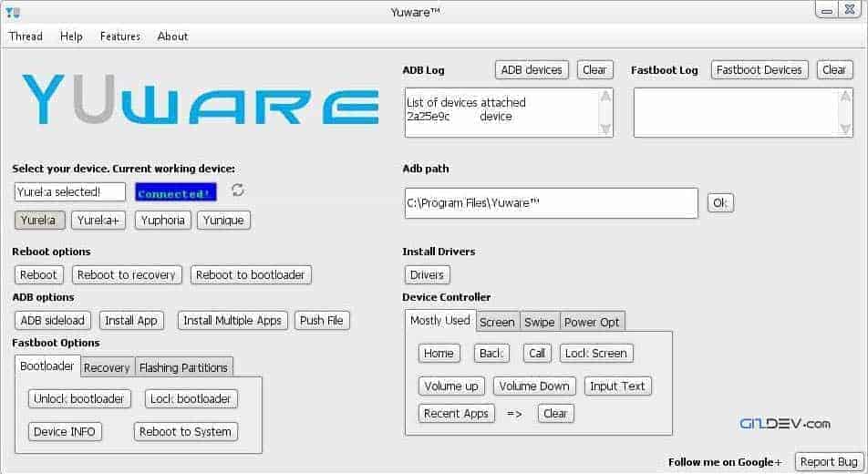Click Reboot to bootloader
Screen dimensions: 868x474
tap(251, 275)
